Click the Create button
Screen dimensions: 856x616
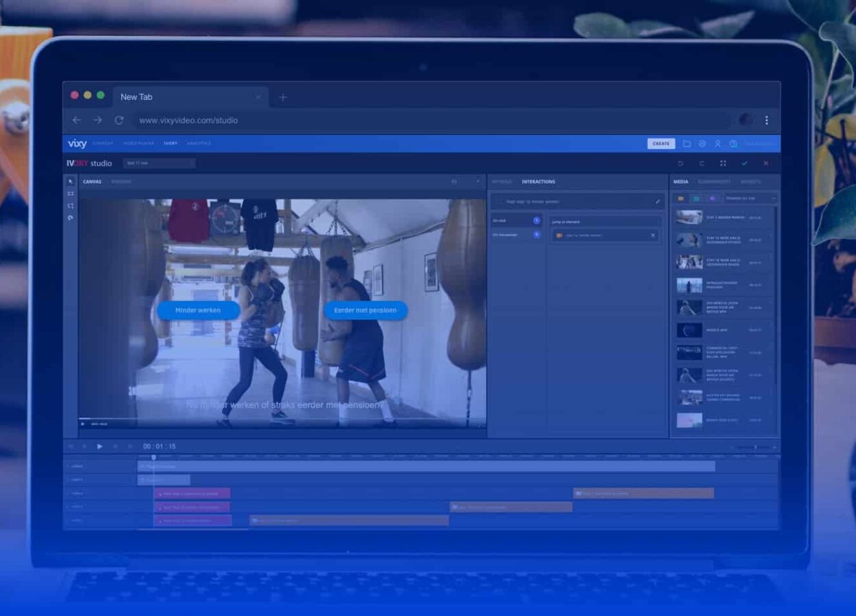661,144
